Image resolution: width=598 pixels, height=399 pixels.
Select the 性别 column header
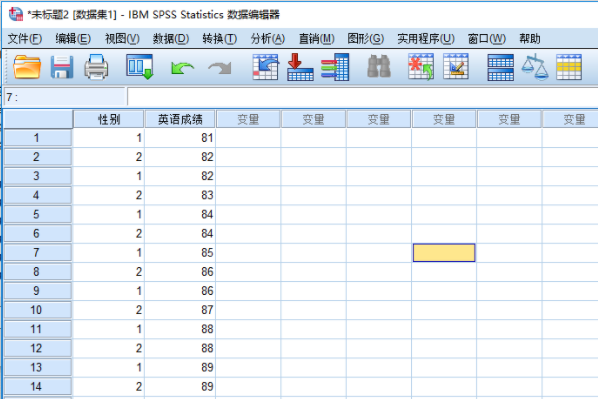[x=109, y=119]
